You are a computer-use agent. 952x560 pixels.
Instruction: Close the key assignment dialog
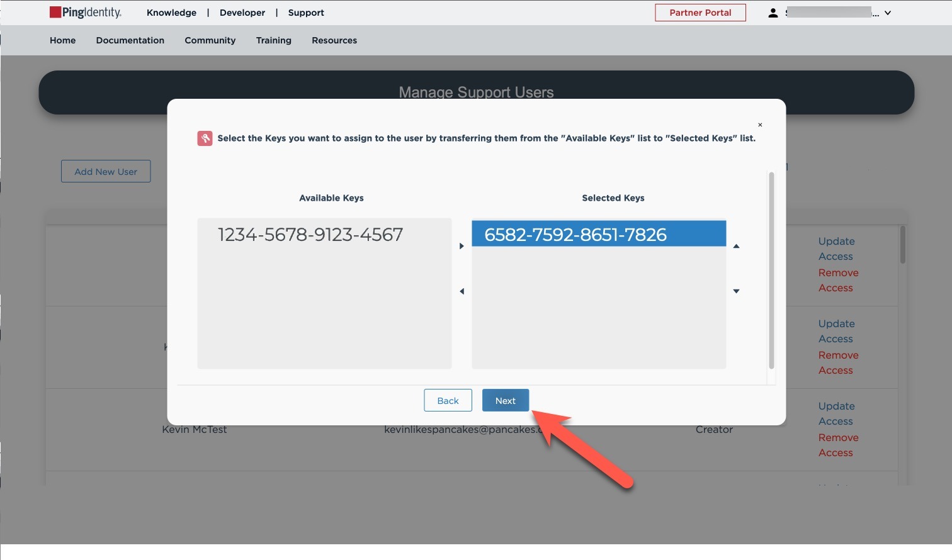click(x=760, y=125)
